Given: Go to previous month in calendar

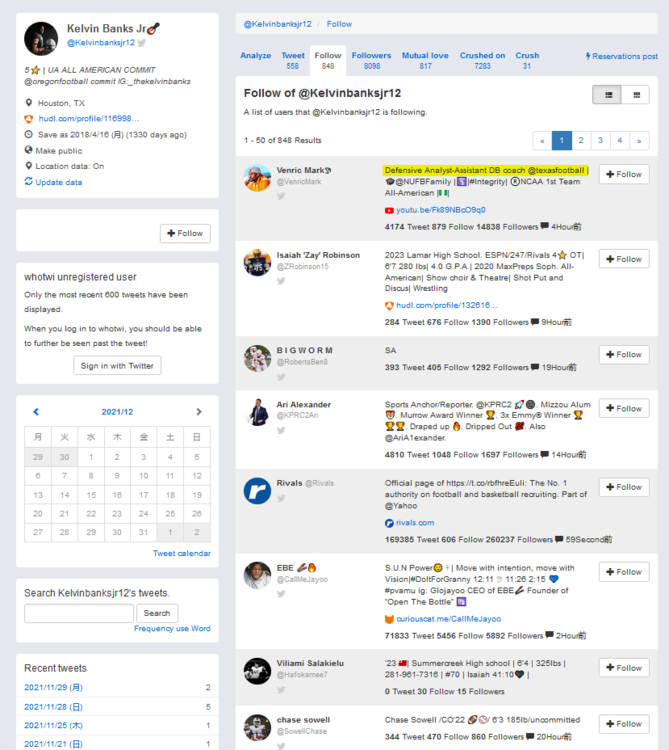Looking at the screenshot, I should 36,412.
